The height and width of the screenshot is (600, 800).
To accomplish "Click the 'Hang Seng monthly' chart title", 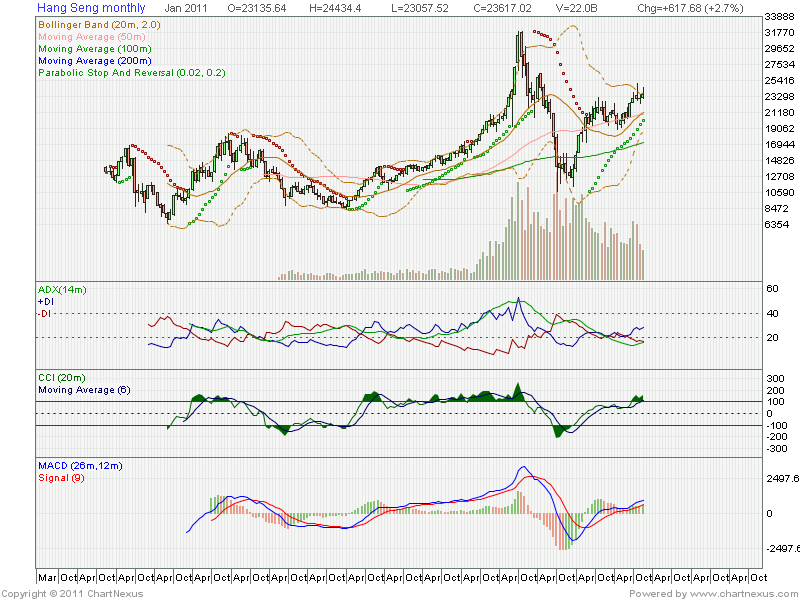I will [x=91, y=8].
